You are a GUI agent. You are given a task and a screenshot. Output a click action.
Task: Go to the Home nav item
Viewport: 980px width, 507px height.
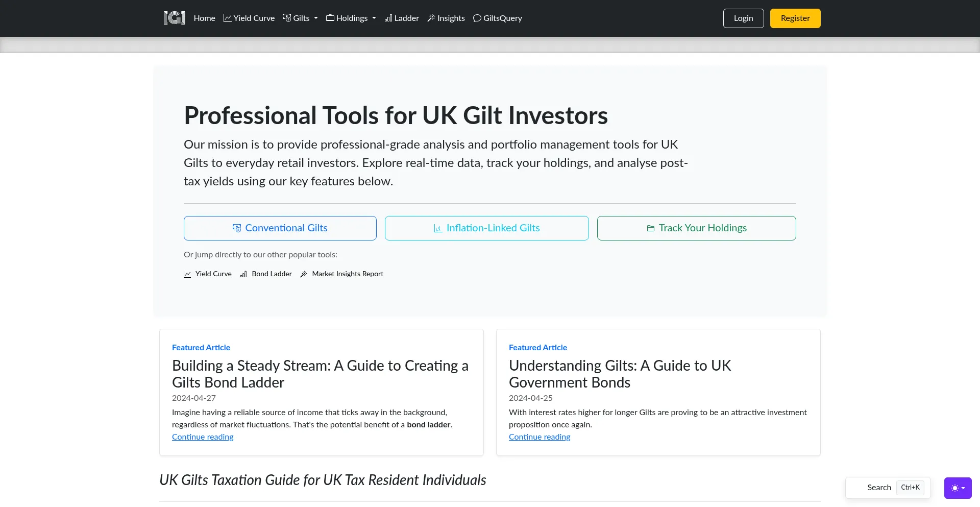click(x=204, y=18)
